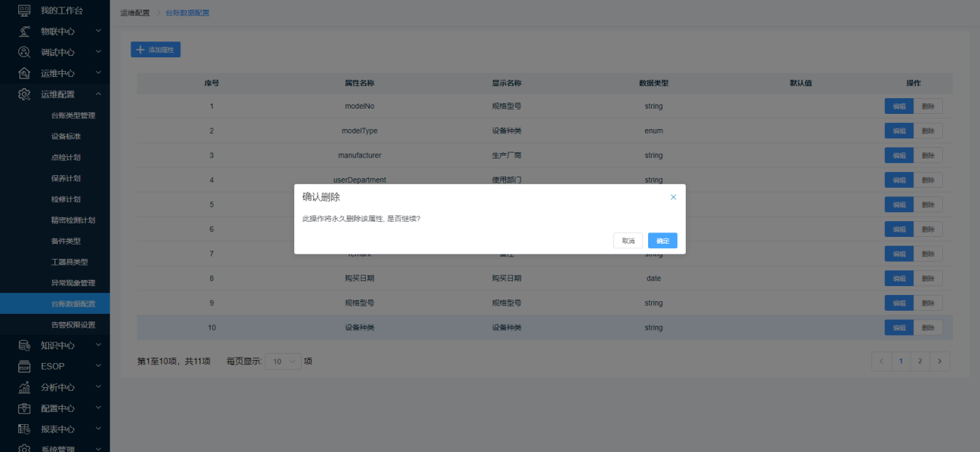Expand the 配置中心 menu chevron

click(x=98, y=408)
